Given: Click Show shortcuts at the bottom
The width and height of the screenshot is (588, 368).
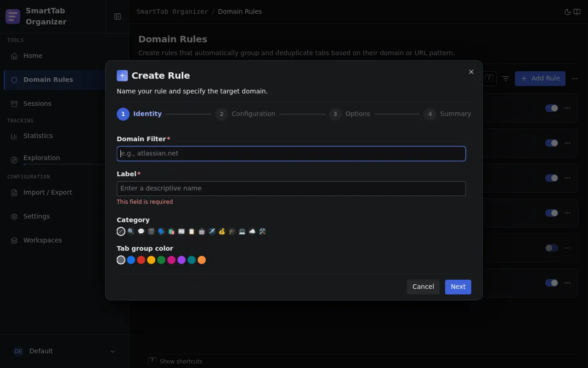Looking at the screenshot, I should (x=181, y=362).
